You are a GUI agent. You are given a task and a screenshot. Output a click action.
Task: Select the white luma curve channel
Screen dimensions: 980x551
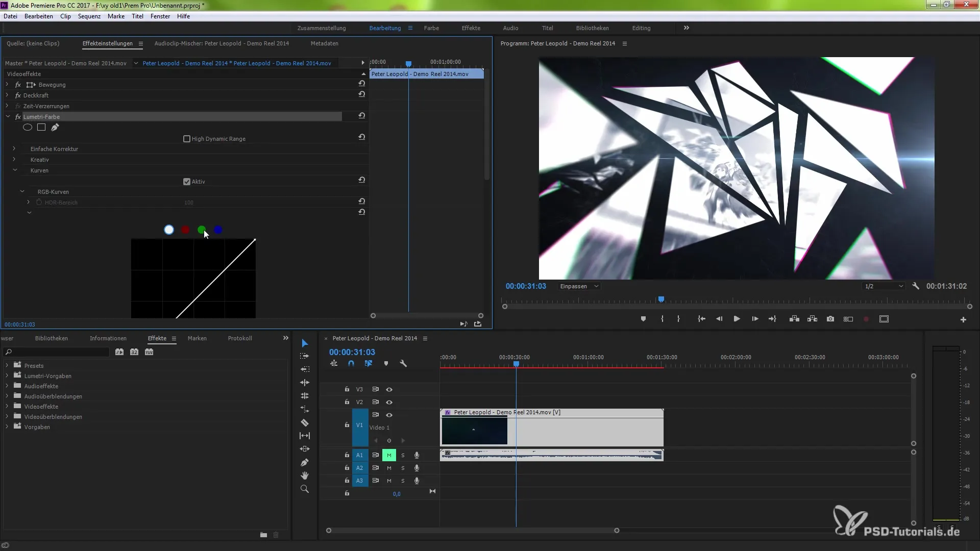pos(169,230)
